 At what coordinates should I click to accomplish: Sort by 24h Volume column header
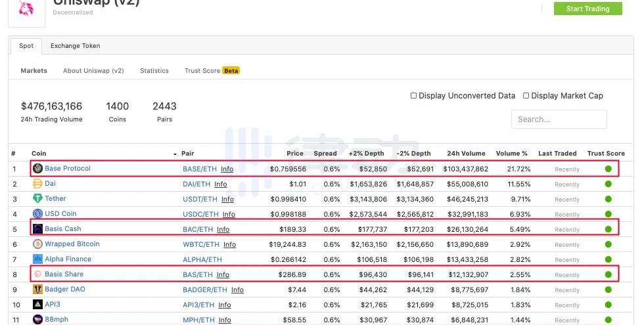(466, 154)
